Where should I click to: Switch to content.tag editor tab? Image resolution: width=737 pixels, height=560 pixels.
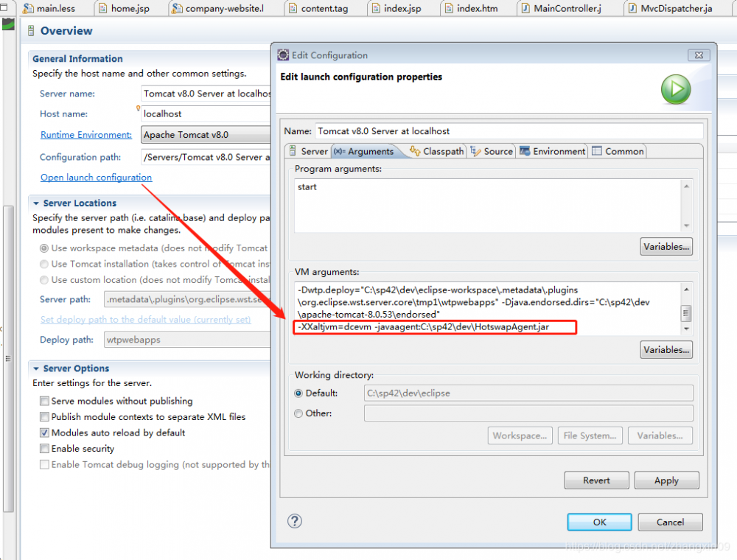318,8
